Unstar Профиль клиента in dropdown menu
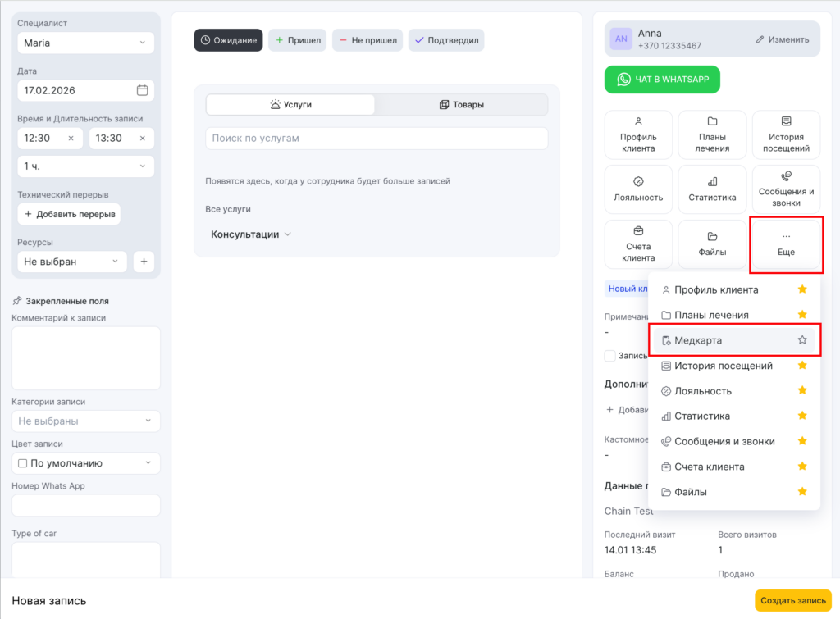The width and height of the screenshot is (840, 619). coord(802,289)
